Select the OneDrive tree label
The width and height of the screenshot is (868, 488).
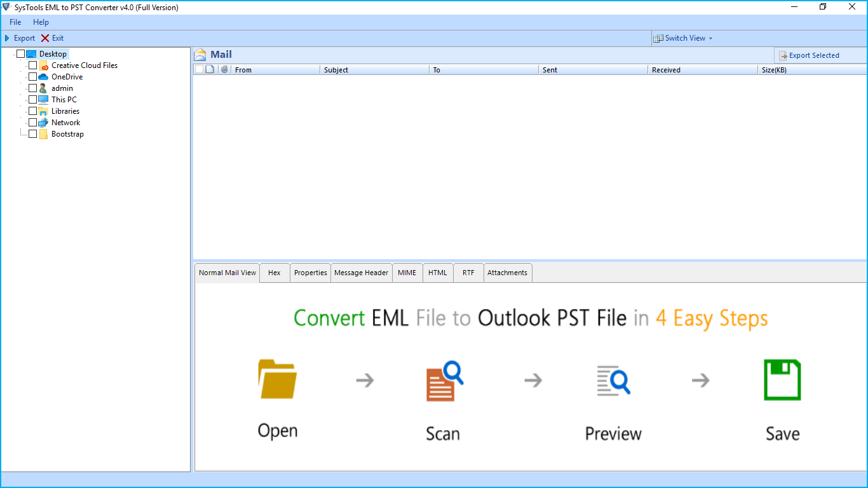click(67, 77)
